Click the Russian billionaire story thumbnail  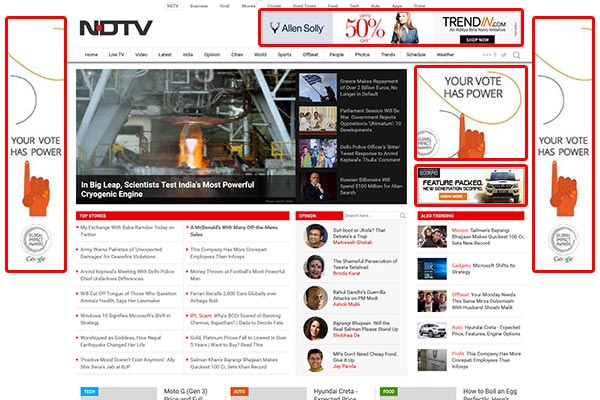(318, 186)
